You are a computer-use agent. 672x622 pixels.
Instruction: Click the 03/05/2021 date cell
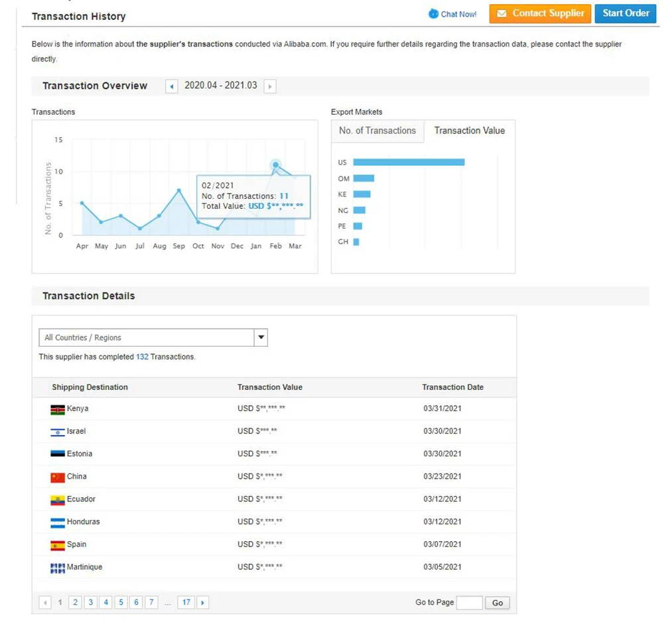pyautogui.click(x=442, y=567)
